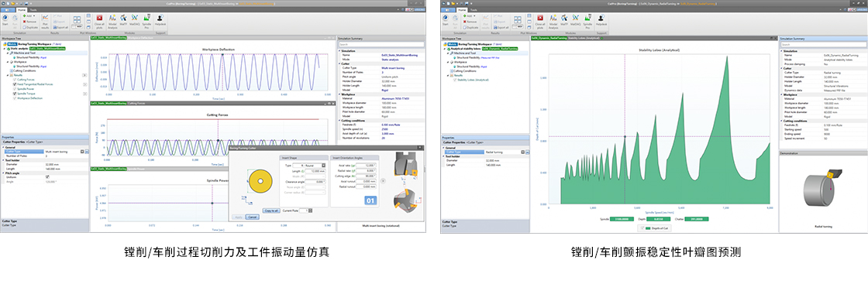
Task: Launch MalTF module in the stability lobes window
Action: (565, 21)
